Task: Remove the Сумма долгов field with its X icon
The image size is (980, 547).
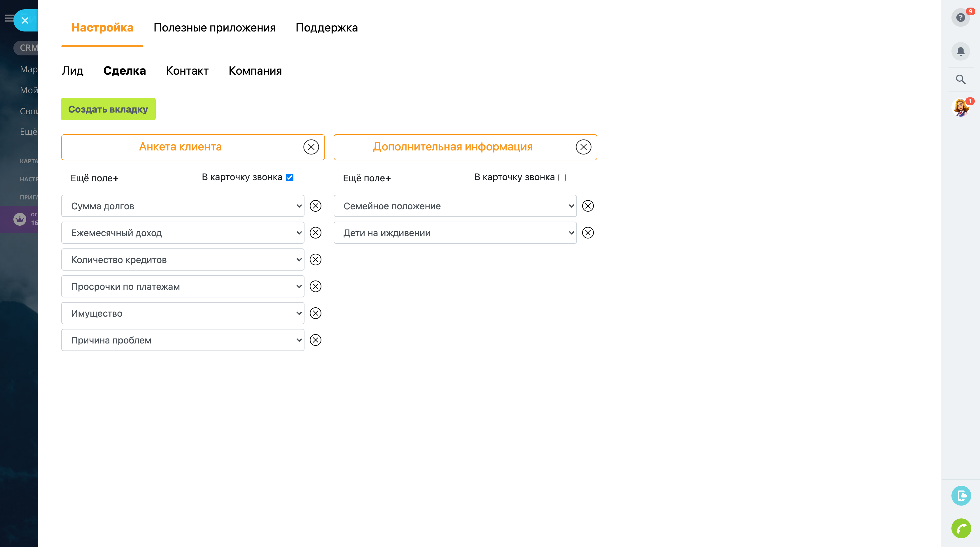Action: point(315,206)
